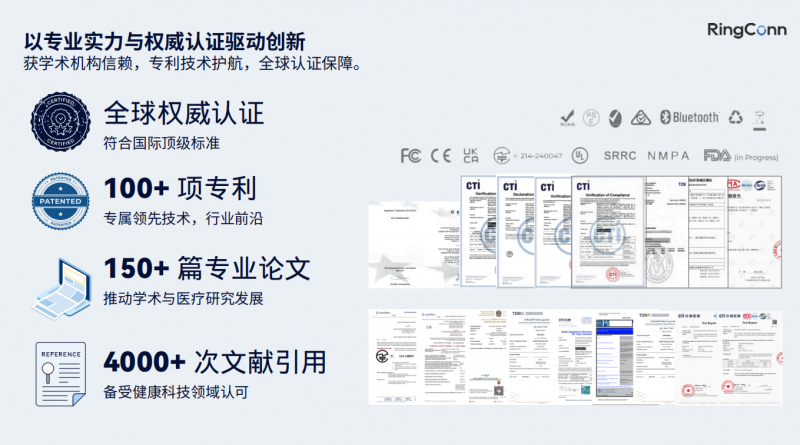
Task: Select the UKCA mark
Action: coord(470,155)
